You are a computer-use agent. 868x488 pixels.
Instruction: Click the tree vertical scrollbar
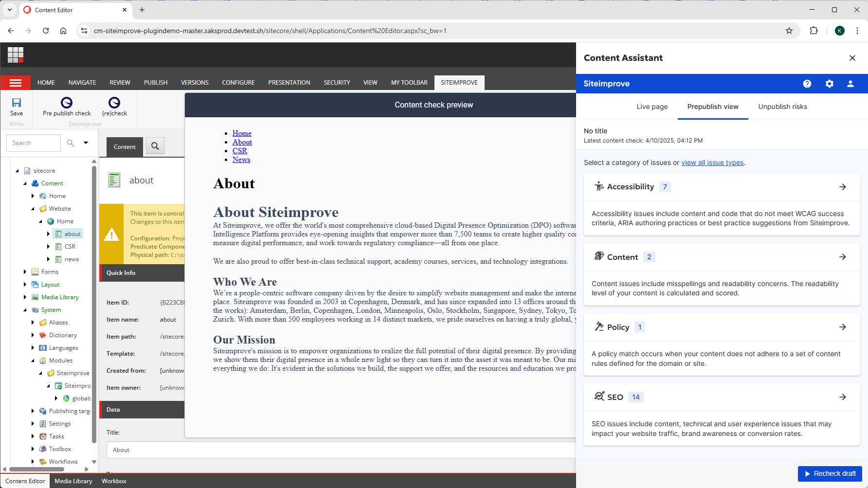(94, 304)
